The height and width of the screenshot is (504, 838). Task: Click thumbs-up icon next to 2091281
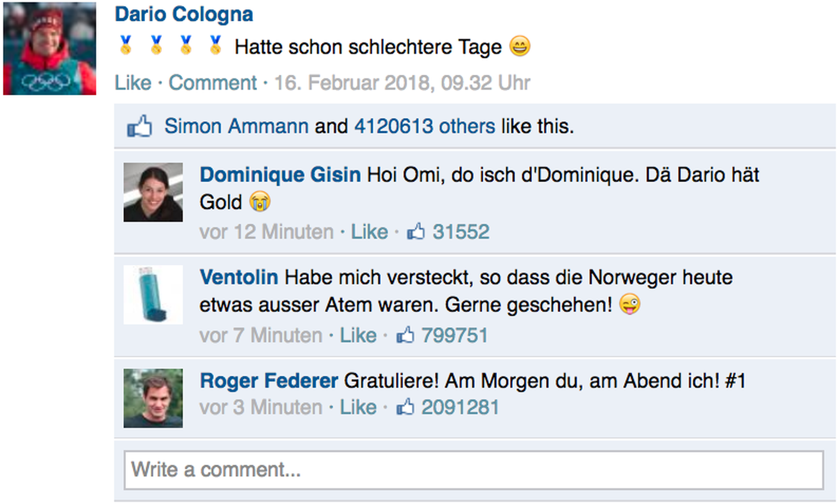[405, 407]
